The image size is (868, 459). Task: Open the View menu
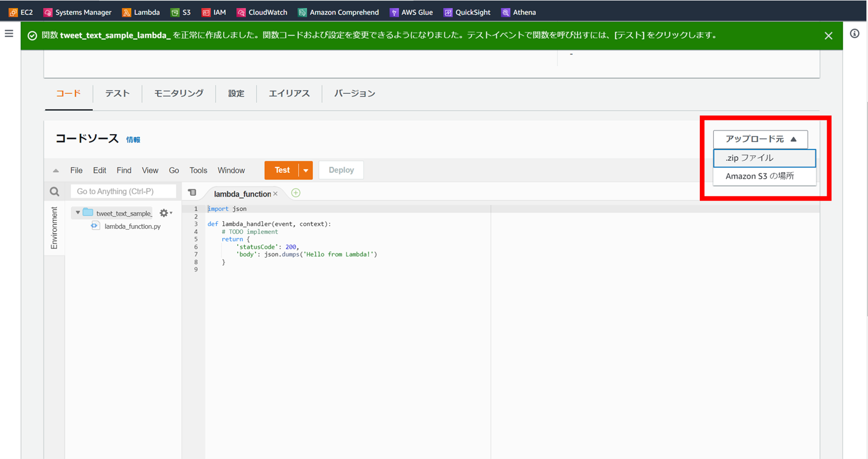150,170
